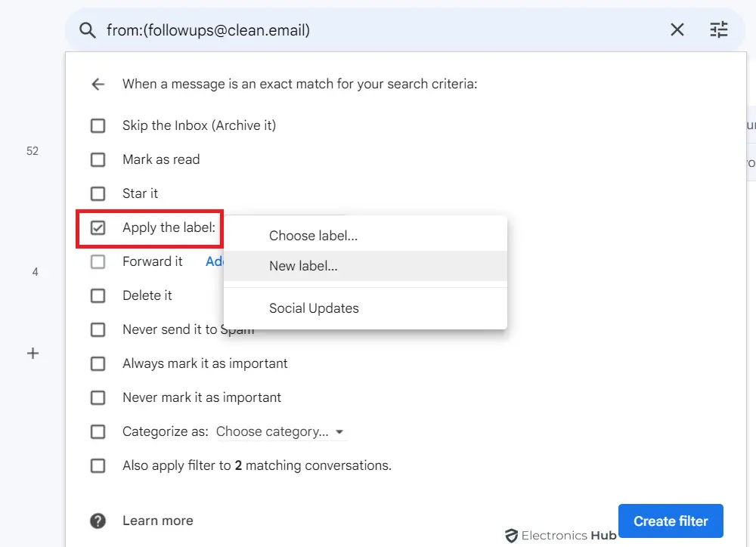Enable Always mark it as important
Image resolution: width=756 pixels, height=547 pixels.
pos(98,363)
